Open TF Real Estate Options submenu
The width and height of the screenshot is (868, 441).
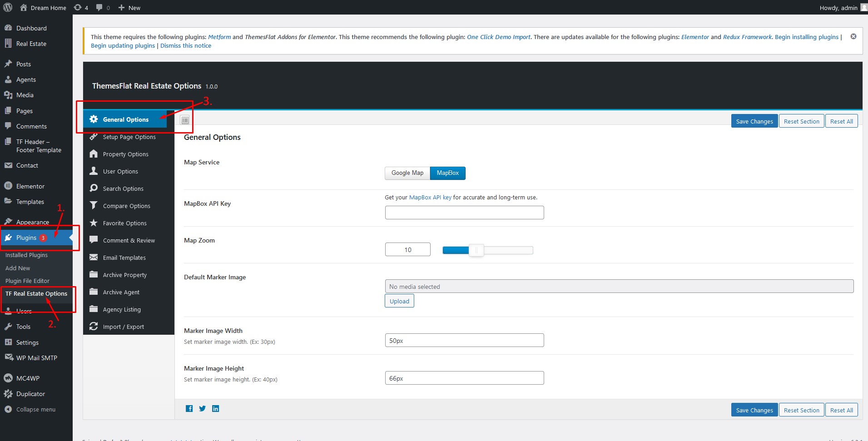click(x=36, y=293)
